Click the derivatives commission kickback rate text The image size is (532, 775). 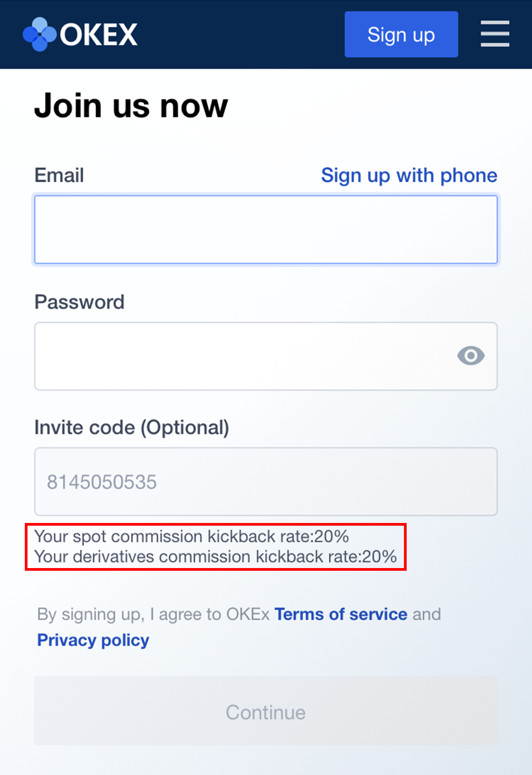[216, 557]
